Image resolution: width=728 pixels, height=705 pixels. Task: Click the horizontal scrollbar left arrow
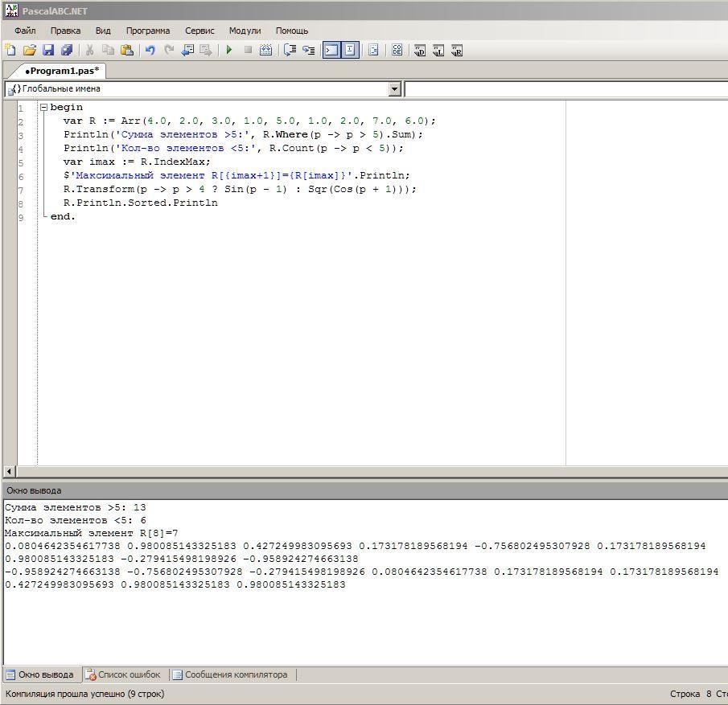tap(10, 472)
